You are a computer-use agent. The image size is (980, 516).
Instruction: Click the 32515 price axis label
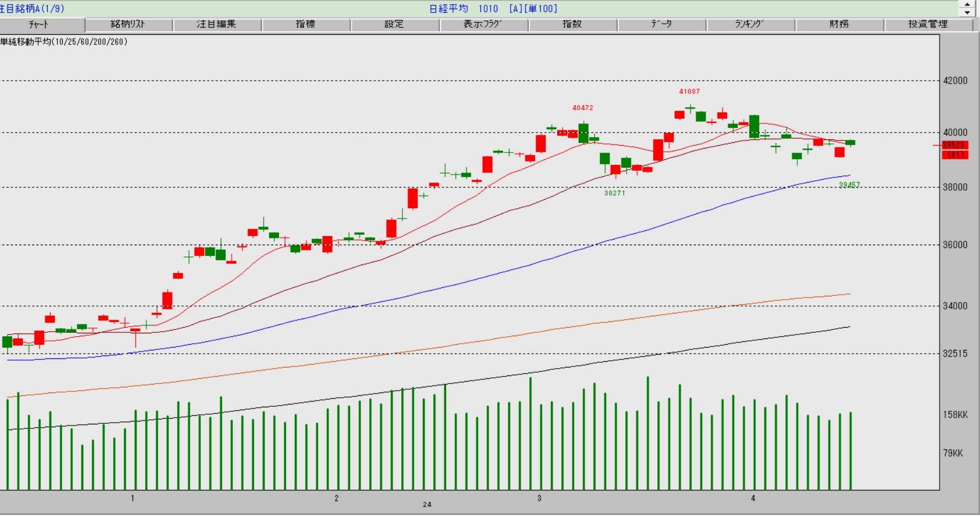[955, 353]
